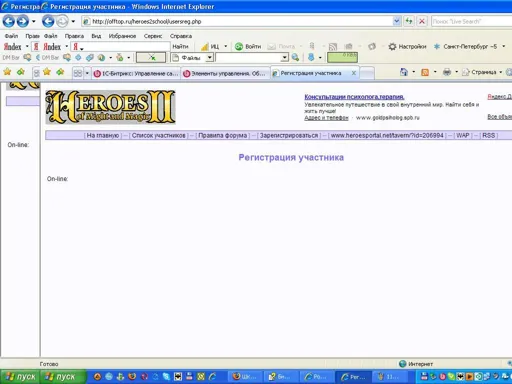Screen dimensions: 512x384
Task: Open the Сервис menu
Action: 153,36
